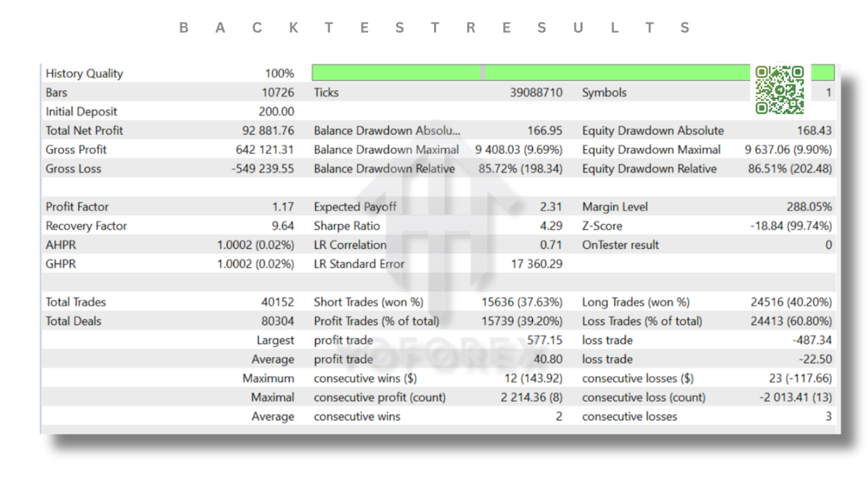
Task: Select the OnTester result value
Action: click(829, 245)
